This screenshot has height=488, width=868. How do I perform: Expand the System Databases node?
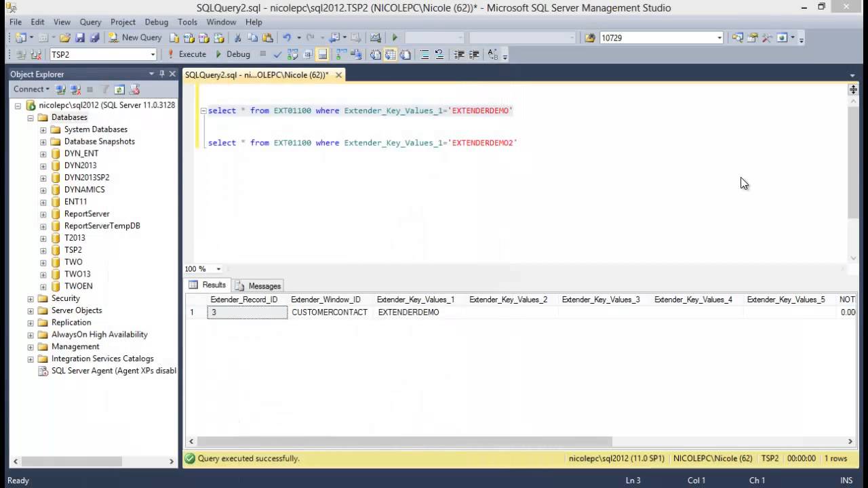[x=43, y=129]
